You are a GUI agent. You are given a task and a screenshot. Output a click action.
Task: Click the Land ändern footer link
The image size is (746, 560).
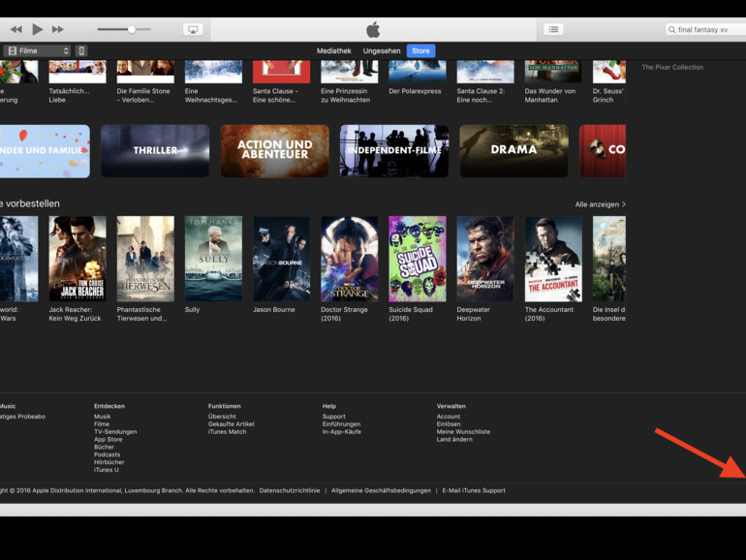point(454,439)
